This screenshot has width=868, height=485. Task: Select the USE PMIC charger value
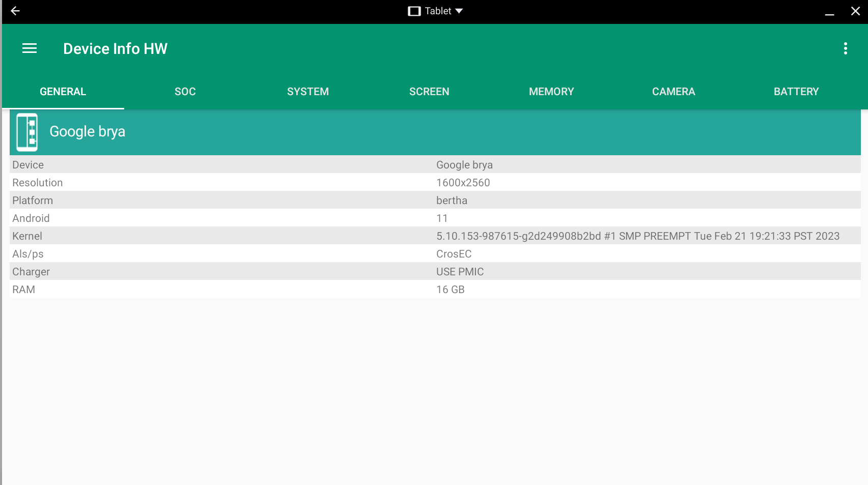pyautogui.click(x=460, y=272)
